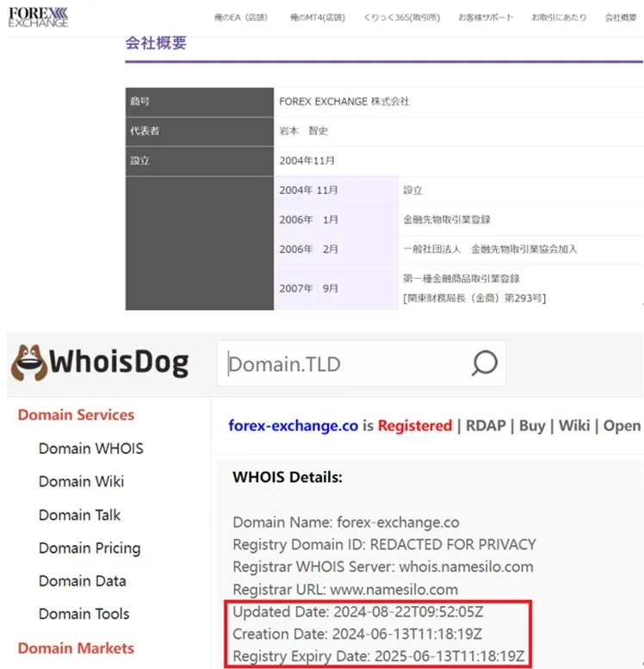Screen dimensions: 644x669
Task: Click the Wiki link beside Buy
Action: 574,426
